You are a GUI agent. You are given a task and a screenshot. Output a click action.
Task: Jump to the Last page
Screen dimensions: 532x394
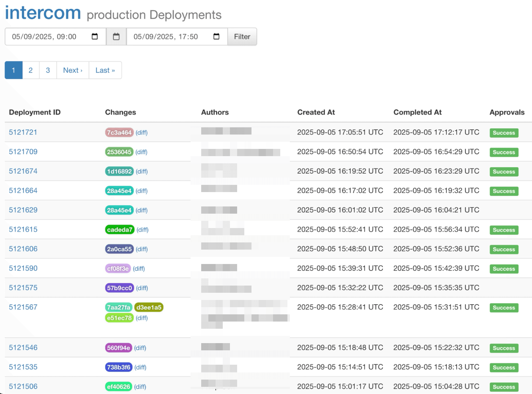point(105,70)
